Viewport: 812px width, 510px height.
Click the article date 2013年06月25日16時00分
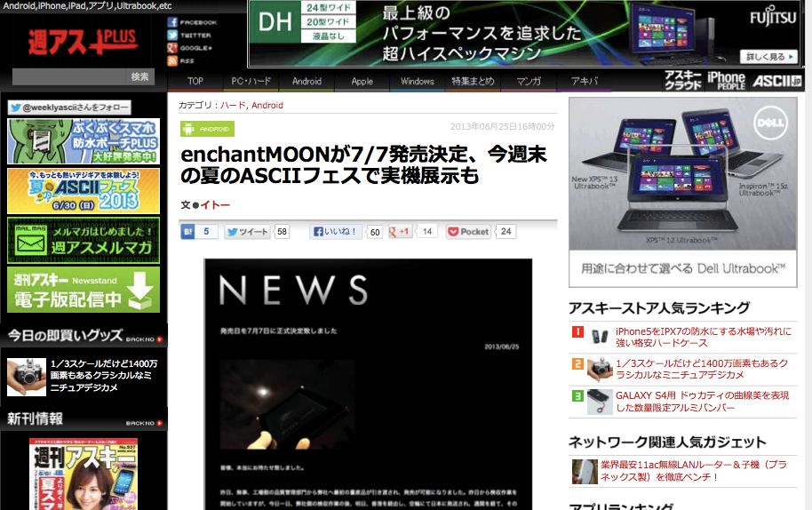(502, 126)
